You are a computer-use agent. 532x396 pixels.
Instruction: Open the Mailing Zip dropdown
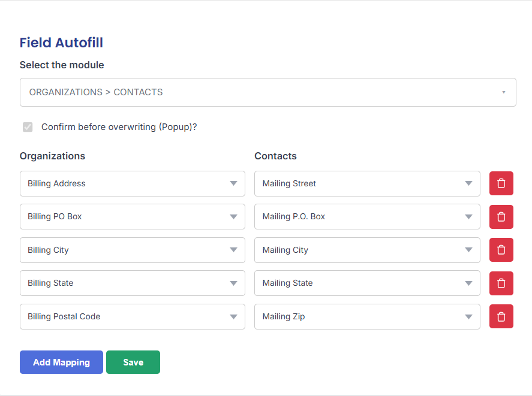368,316
